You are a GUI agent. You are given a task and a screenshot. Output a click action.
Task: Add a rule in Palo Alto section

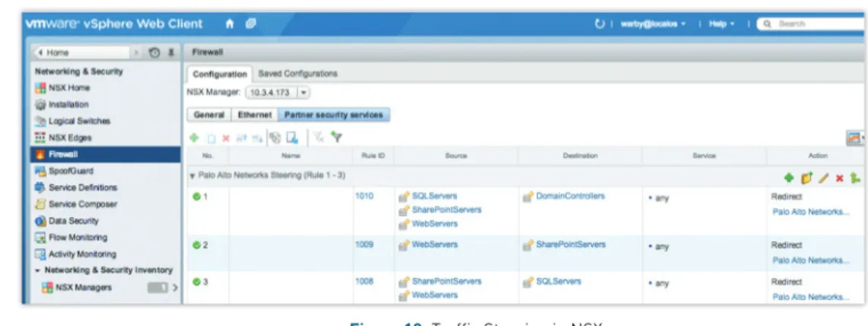789,177
